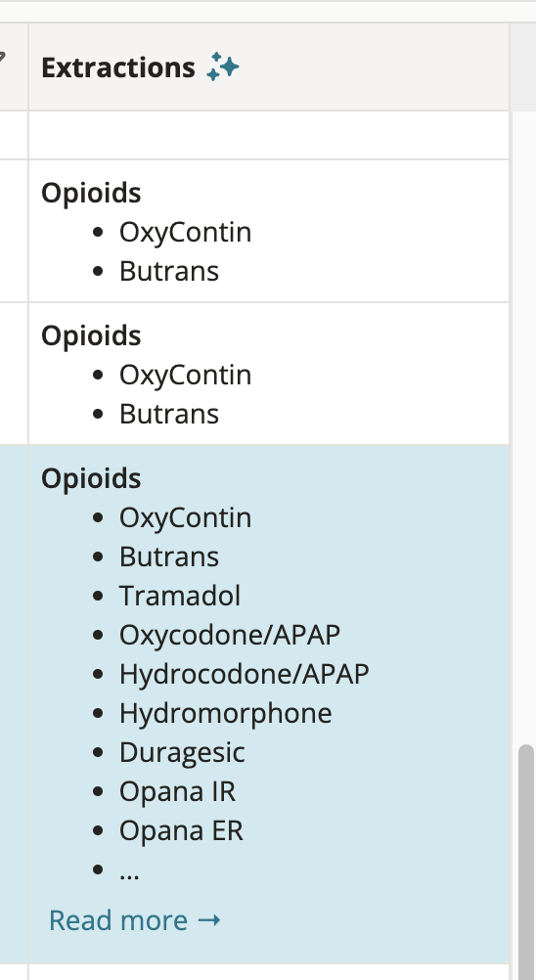The height and width of the screenshot is (980, 536).
Task: Select the empty cell below Extractions header
Action: point(269,135)
